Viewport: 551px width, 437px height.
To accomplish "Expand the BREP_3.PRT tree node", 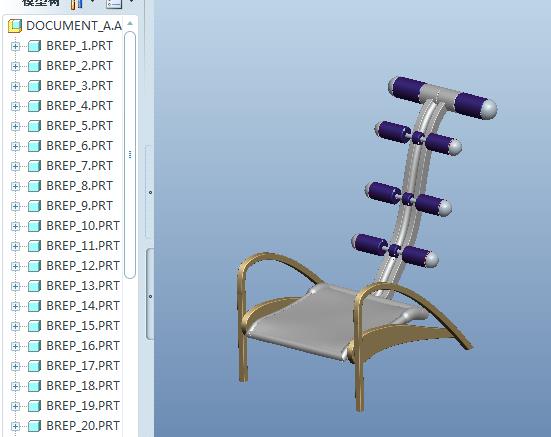I will pyautogui.click(x=15, y=86).
